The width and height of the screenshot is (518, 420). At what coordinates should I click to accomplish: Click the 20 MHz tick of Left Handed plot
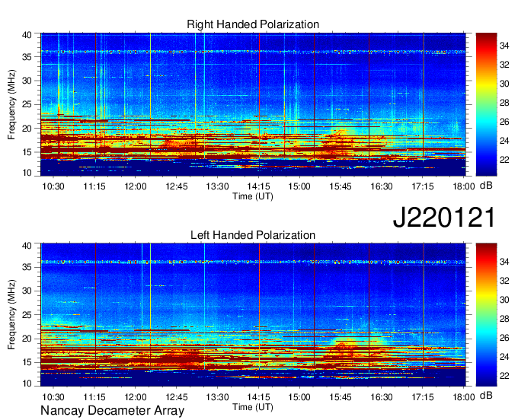(27, 339)
